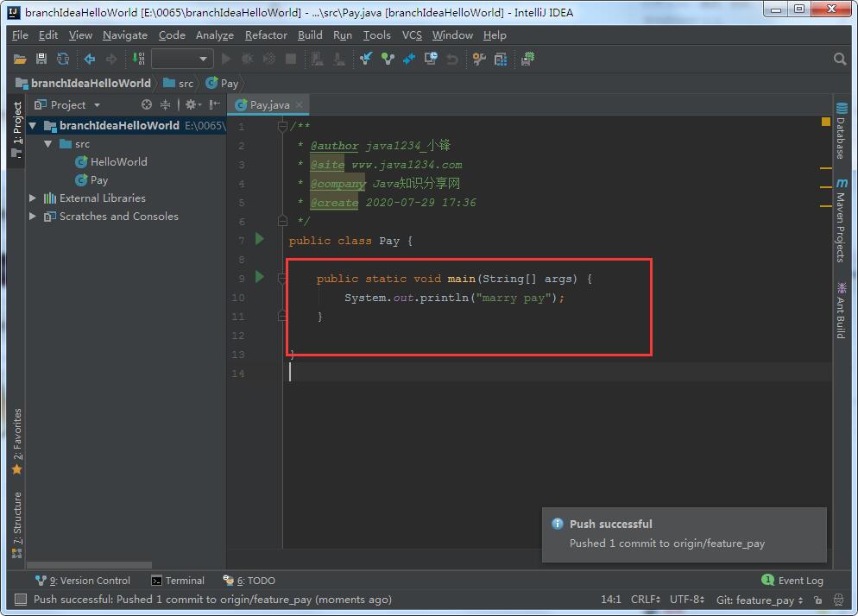Open the 6: TODO tool window
Screen dimensions: 858x616
249,581
